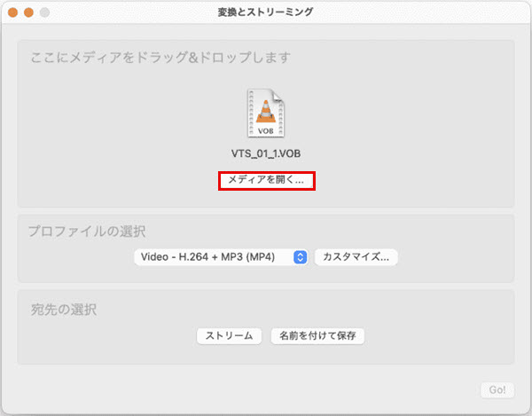Click the 宛先の選択 section label
Viewport: 532px width, 416px height.
point(64,310)
